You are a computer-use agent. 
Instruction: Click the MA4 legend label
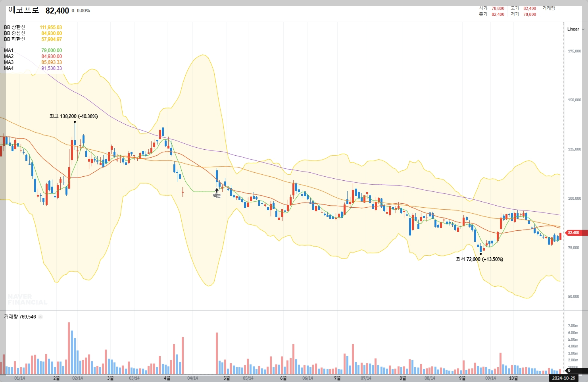[9, 68]
